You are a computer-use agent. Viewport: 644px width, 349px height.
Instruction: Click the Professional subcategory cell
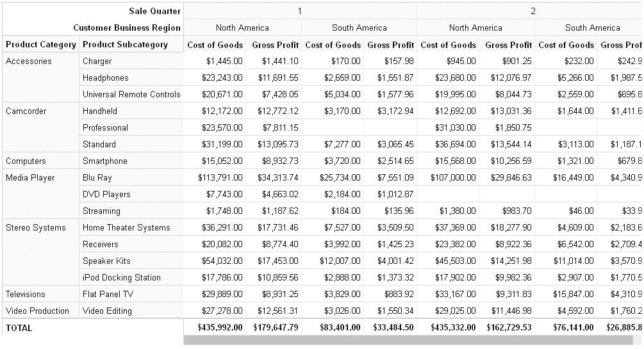point(131,127)
